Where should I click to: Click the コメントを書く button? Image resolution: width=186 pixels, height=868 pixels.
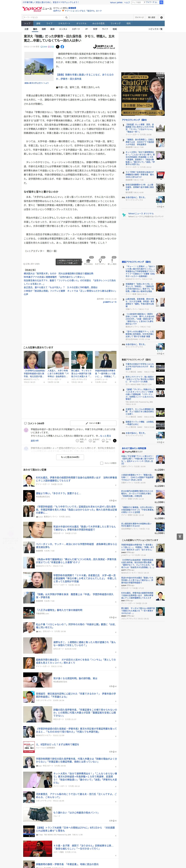(x=93, y=423)
